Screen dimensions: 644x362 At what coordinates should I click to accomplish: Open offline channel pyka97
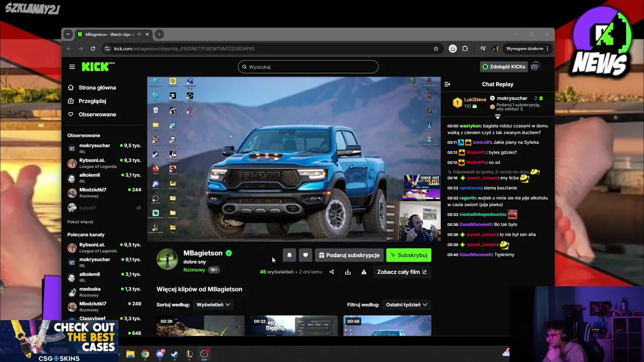pyautogui.click(x=104, y=208)
